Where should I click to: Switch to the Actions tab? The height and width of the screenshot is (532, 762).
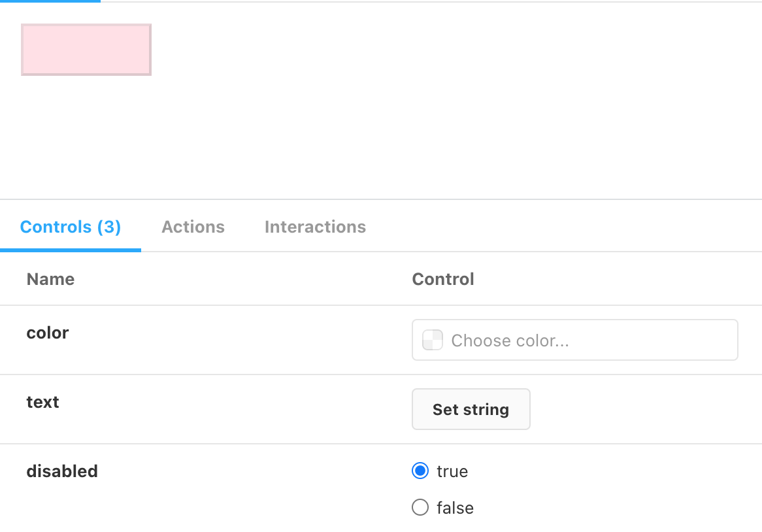193,227
